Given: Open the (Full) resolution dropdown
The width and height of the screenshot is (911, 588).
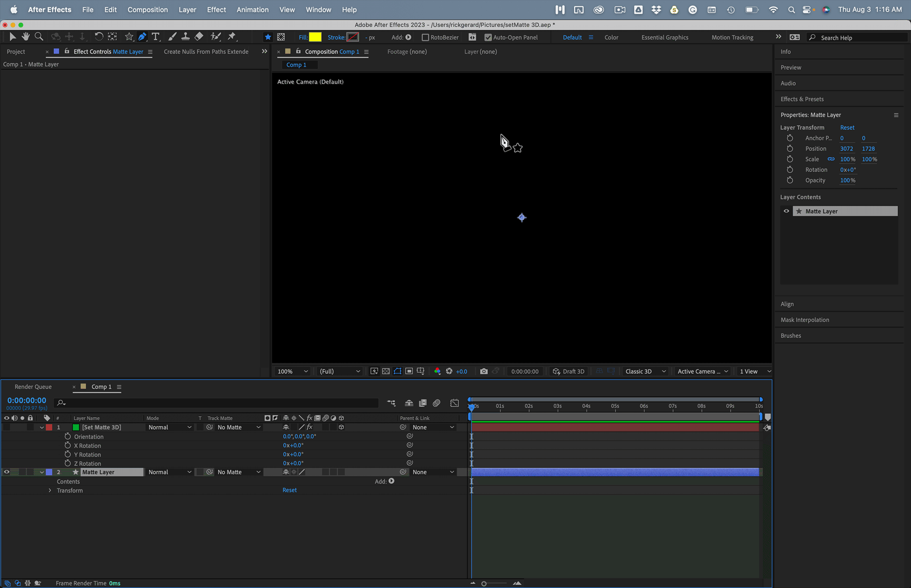Looking at the screenshot, I should point(340,371).
